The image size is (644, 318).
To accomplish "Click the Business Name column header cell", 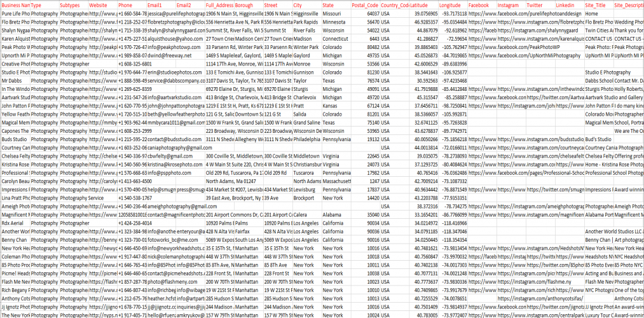I will pos(15,4).
